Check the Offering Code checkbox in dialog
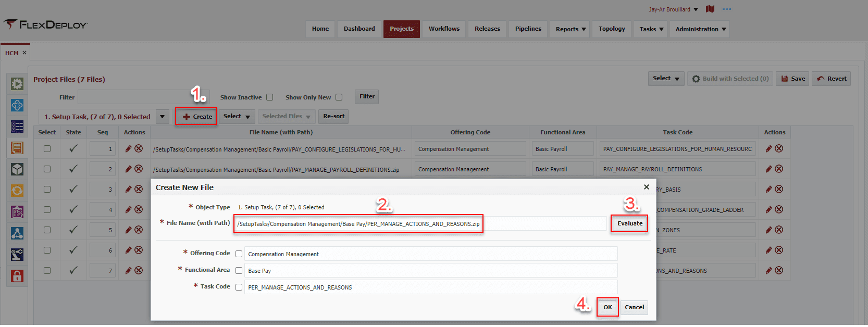The image size is (868, 327). (239, 254)
